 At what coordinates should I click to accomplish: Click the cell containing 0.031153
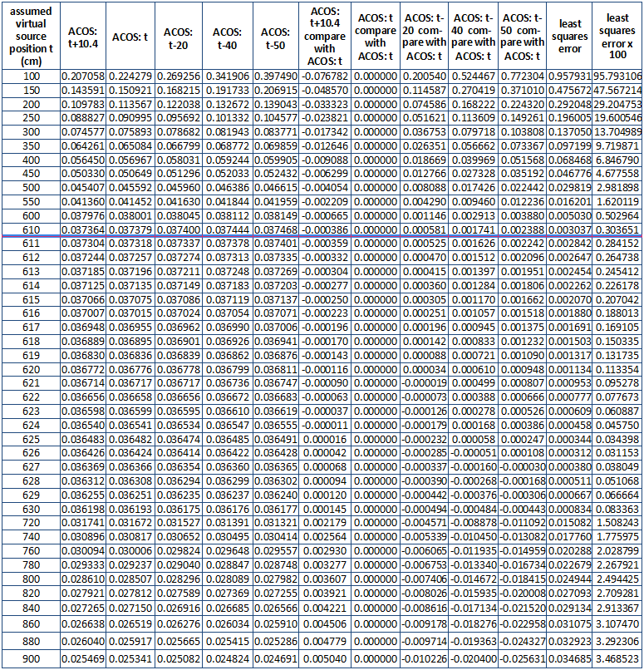(617, 452)
